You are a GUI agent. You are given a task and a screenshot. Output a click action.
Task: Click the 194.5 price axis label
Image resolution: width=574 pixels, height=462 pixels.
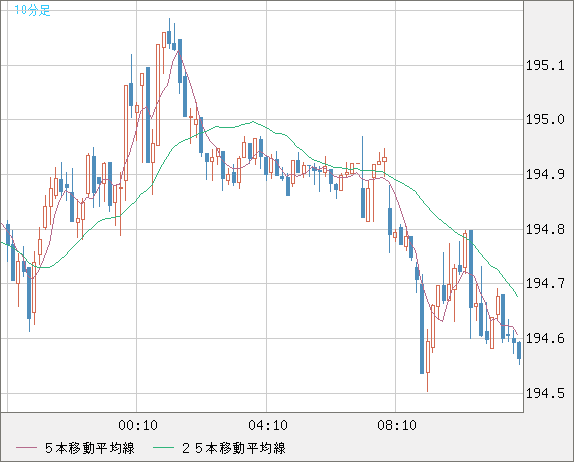[x=545, y=393]
